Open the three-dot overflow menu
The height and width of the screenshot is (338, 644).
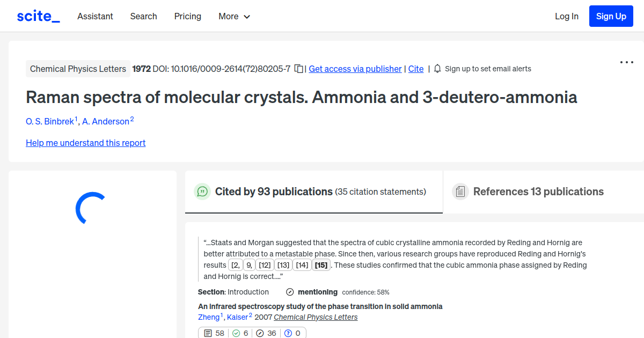pyautogui.click(x=626, y=62)
